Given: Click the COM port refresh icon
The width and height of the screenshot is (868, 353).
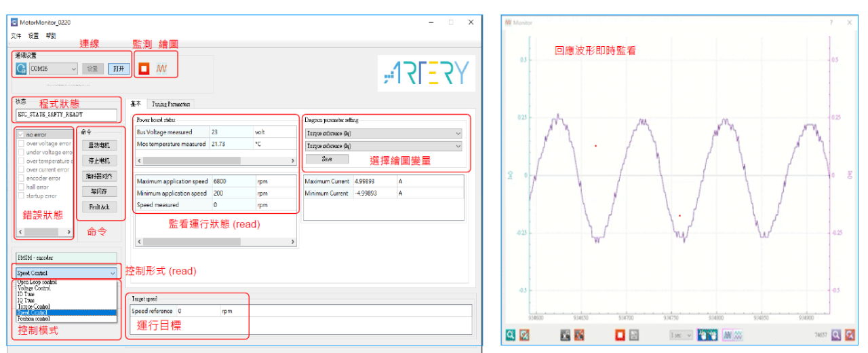Looking at the screenshot, I should tap(21, 69).
